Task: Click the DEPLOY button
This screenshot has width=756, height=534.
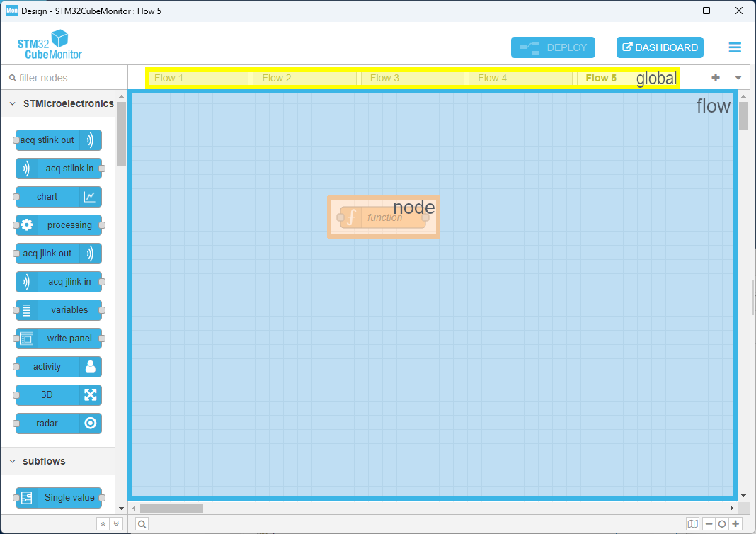Action: click(553, 47)
